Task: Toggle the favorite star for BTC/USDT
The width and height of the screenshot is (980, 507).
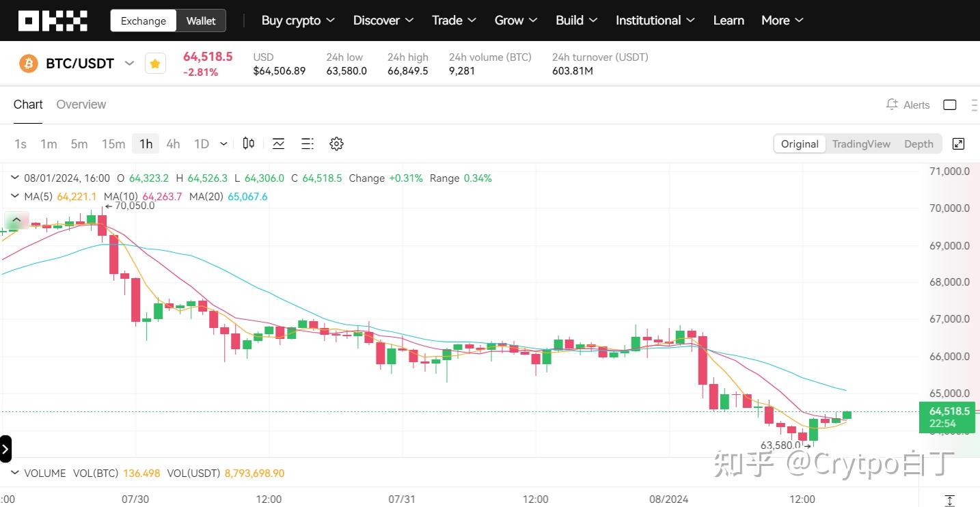Action: click(x=155, y=64)
